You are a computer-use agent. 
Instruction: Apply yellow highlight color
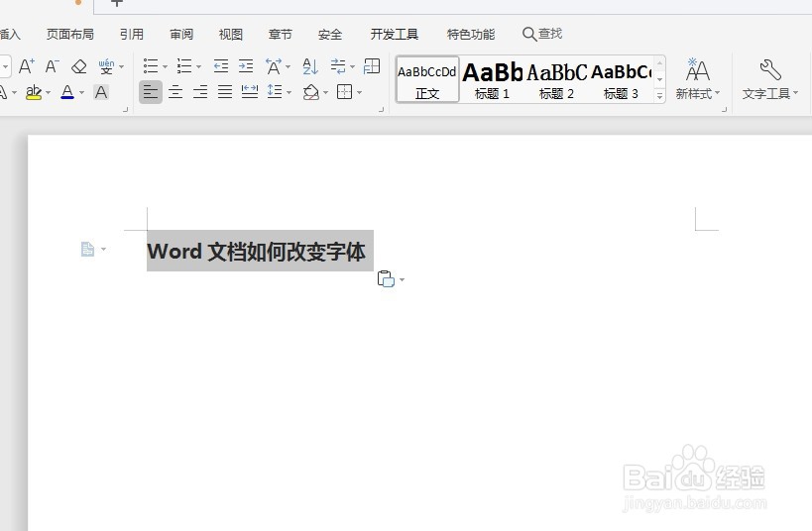(34, 92)
